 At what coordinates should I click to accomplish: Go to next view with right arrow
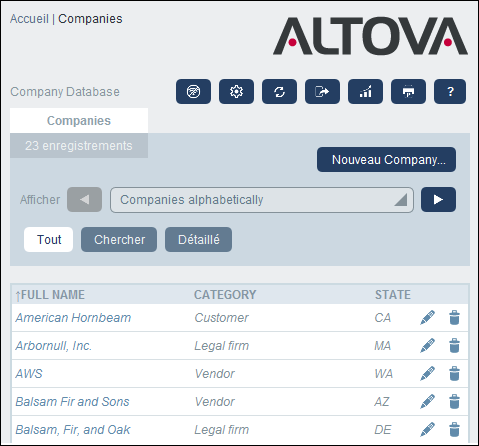438,200
